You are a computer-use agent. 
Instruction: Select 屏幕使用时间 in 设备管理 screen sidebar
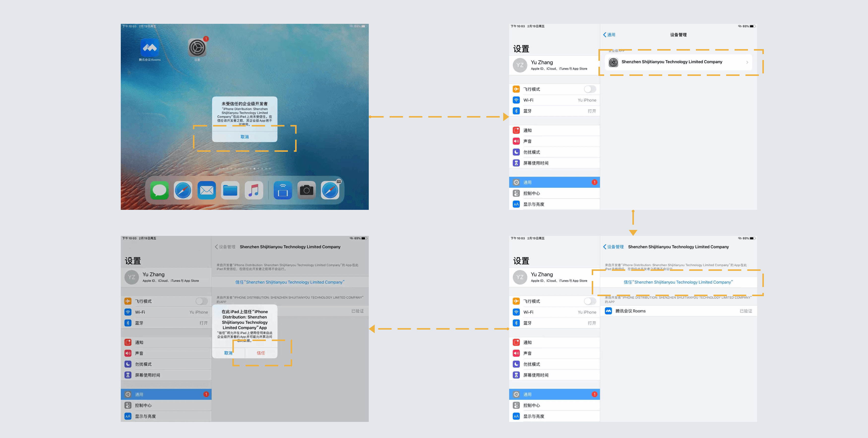click(x=554, y=163)
